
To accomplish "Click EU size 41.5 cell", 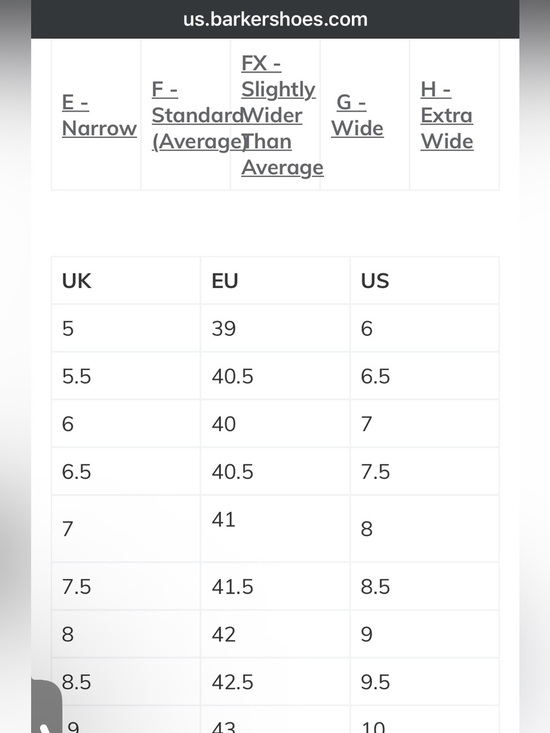I will click(275, 587).
